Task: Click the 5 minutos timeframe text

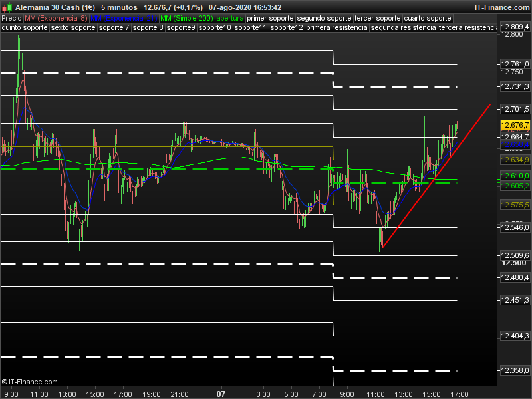Action: 119,7
